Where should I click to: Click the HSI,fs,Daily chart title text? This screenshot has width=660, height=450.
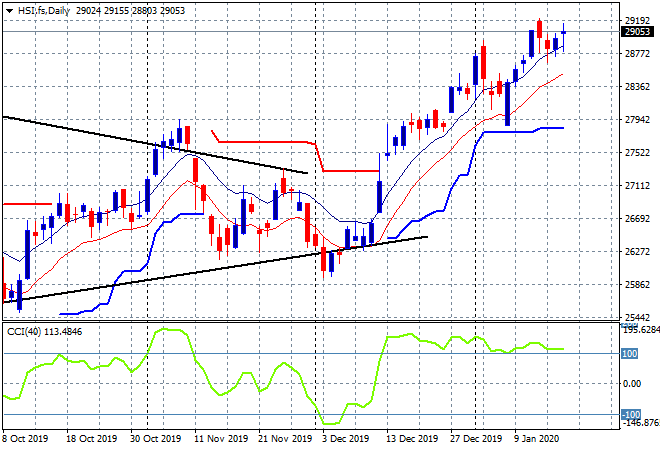click(x=43, y=11)
